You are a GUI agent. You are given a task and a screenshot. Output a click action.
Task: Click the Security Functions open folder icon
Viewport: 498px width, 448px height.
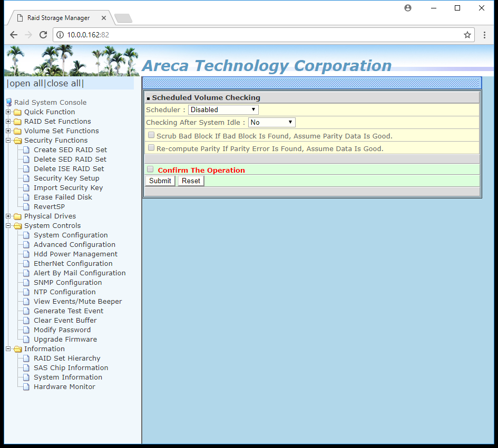tap(18, 141)
